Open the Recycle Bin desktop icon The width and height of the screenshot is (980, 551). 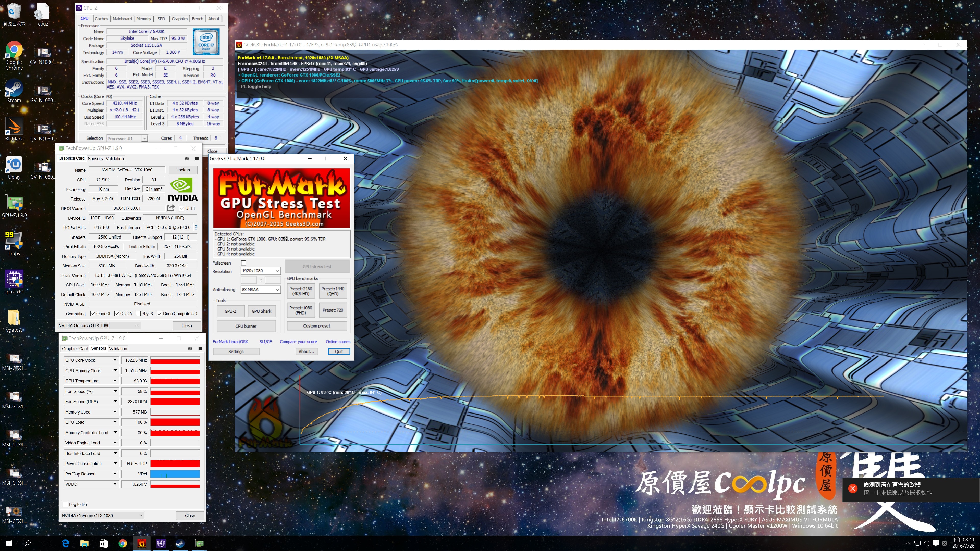(x=14, y=15)
